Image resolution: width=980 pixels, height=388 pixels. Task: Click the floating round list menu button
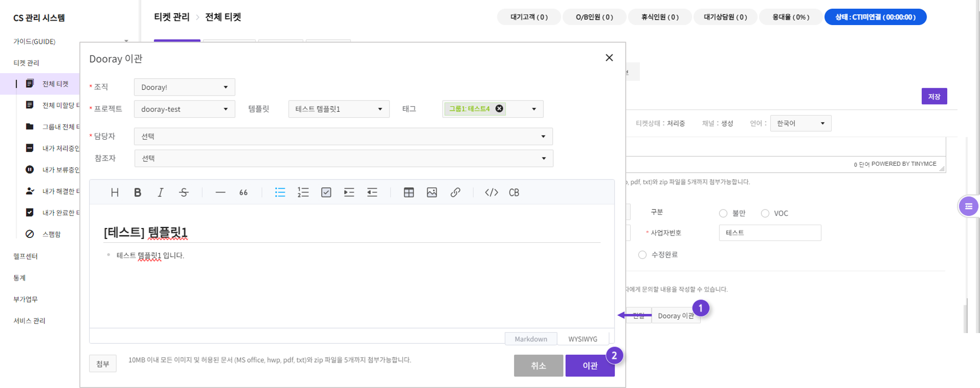coord(968,207)
